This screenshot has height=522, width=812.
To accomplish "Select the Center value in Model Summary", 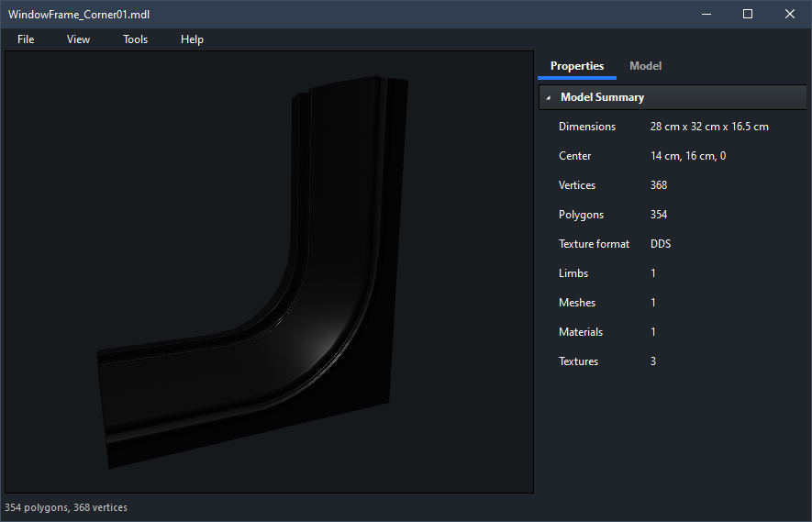I will point(688,156).
